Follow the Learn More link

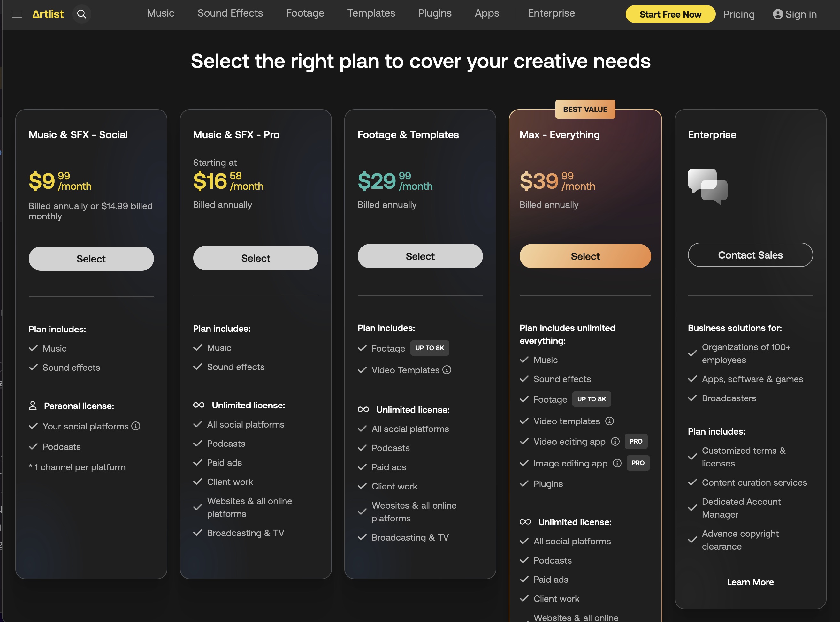click(x=750, y=582)
